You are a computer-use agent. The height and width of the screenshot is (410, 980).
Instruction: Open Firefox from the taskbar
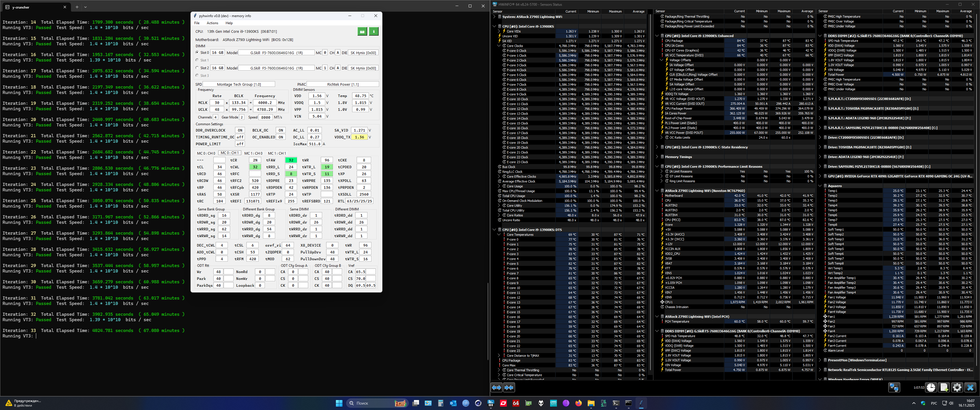[x=578, y=403]
